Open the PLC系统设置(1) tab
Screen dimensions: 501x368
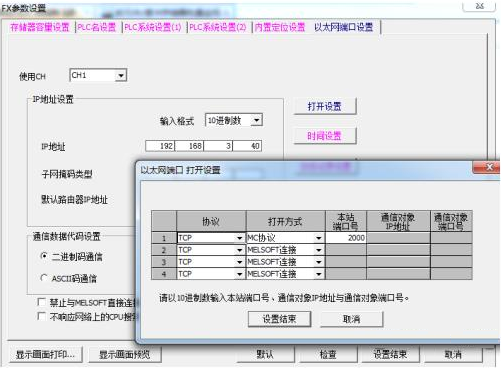[x=153, y=27]
